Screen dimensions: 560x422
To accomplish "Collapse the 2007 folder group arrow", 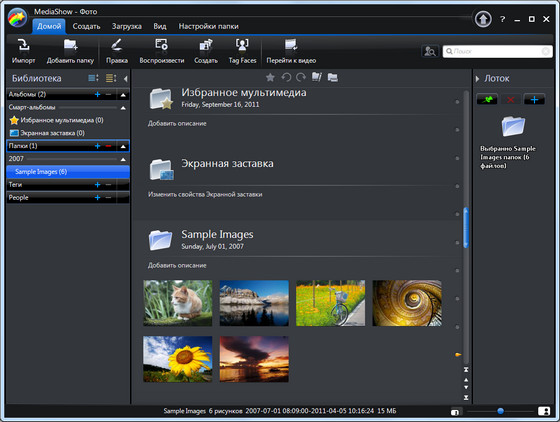I will 123,159.
